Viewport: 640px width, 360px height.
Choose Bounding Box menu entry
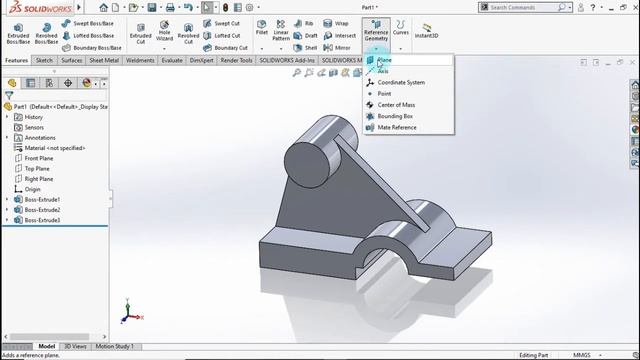(x=409, y=116)
